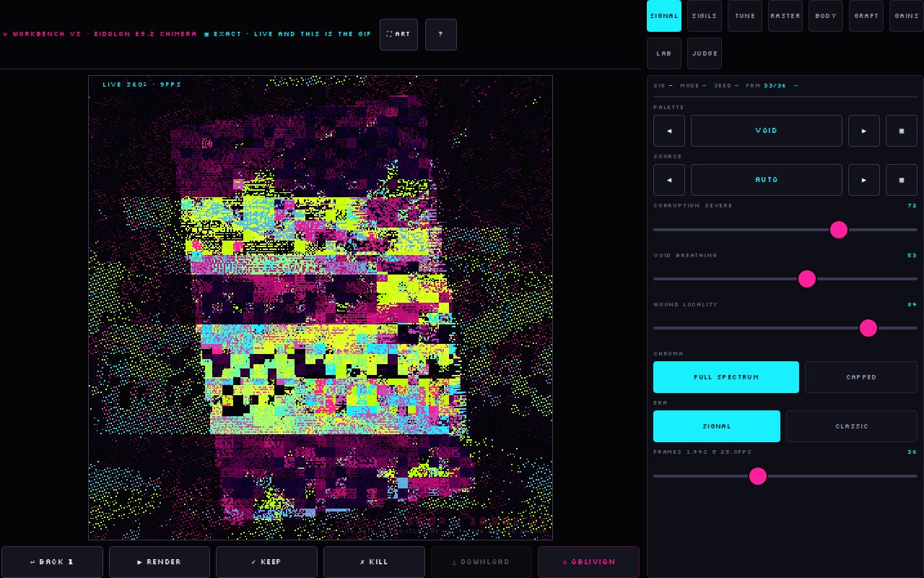Switch era to SIGNAL
Screen dimensions: 924x578
(x=717, y=426)
